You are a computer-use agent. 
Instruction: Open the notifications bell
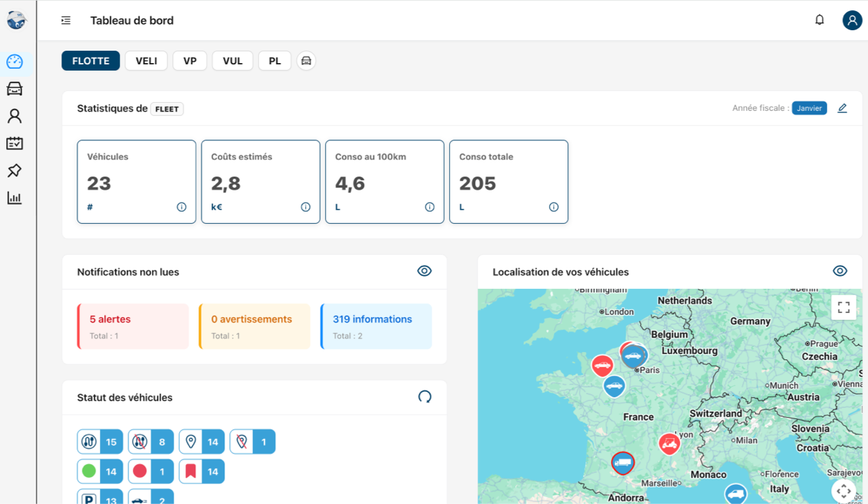[x=819, y=20]
